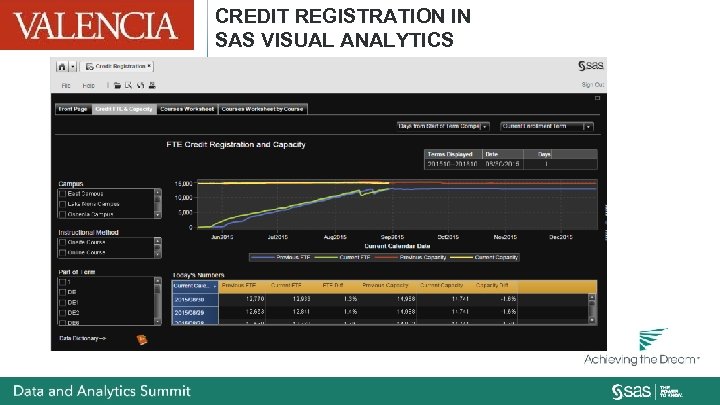
Task: Click Previous Capacity legend item
Action: tap(411, 257)
